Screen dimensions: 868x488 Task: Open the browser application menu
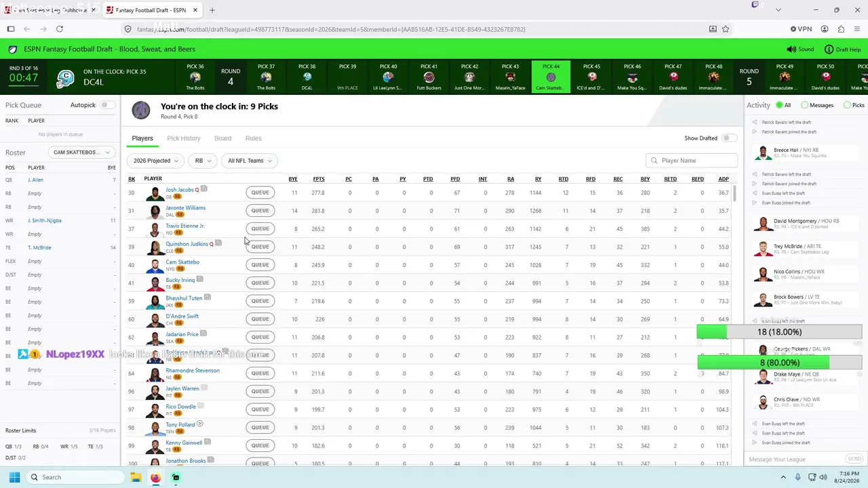[858, 29]
